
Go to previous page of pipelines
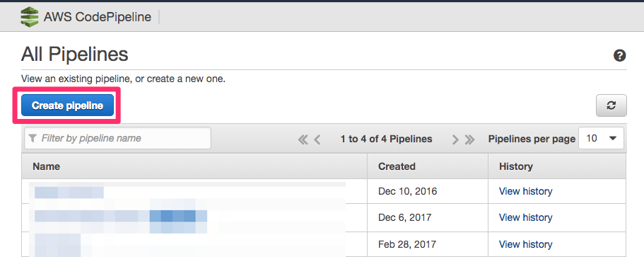317,139
